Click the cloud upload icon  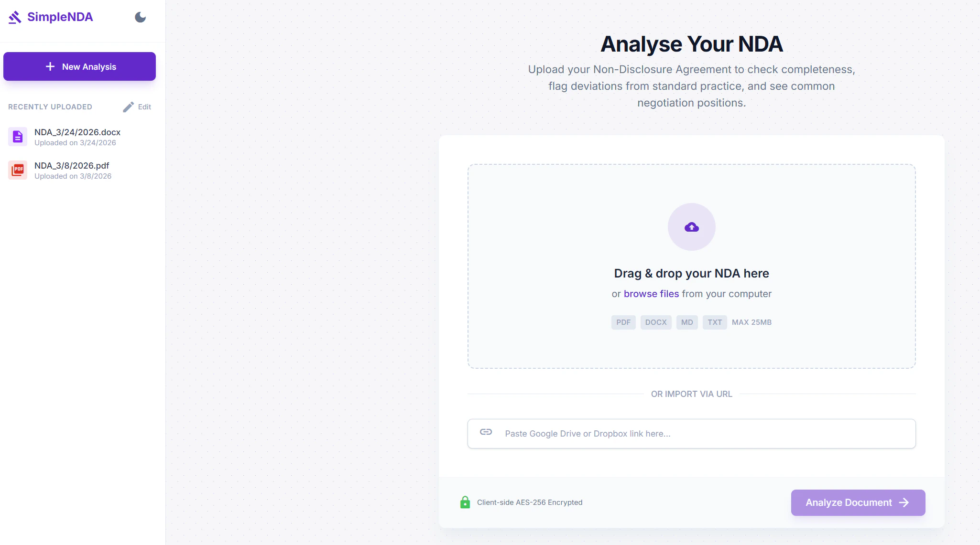point(691,227)
